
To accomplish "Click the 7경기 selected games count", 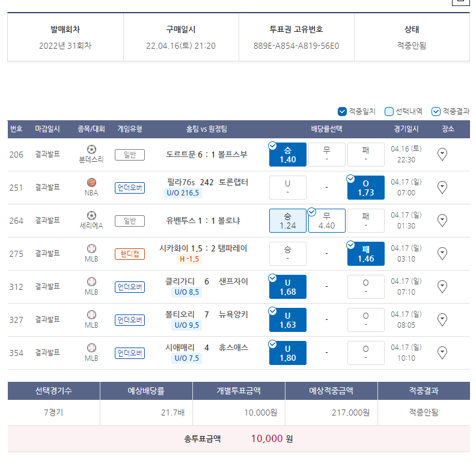I will (x=53, y=412).
